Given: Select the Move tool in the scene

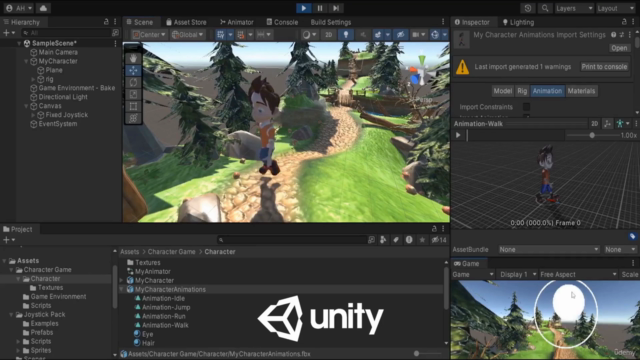Looking at the screenshot, I should coord(133,70).
